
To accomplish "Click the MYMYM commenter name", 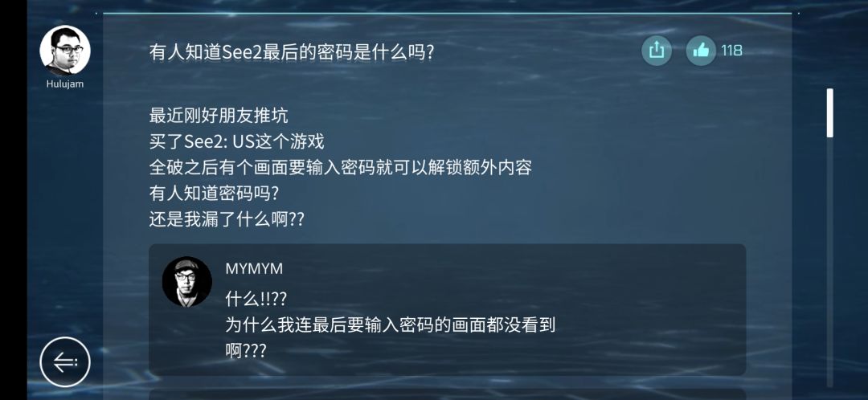I will tap(254, 269).
